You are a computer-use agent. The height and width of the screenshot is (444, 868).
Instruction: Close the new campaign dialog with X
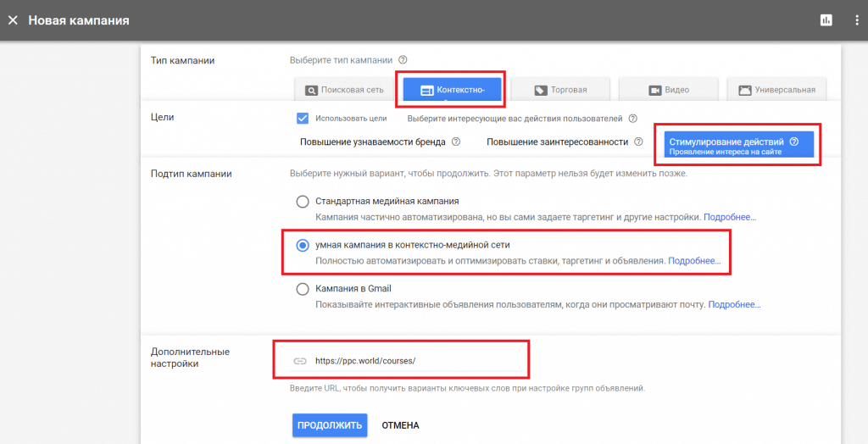pos(13,19)
